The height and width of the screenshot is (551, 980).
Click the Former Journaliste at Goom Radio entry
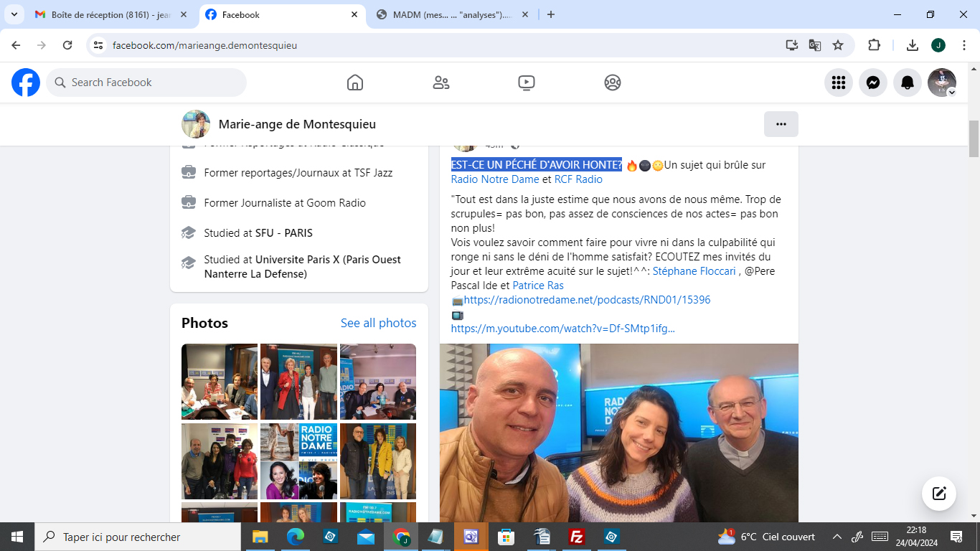pos(285,203)
